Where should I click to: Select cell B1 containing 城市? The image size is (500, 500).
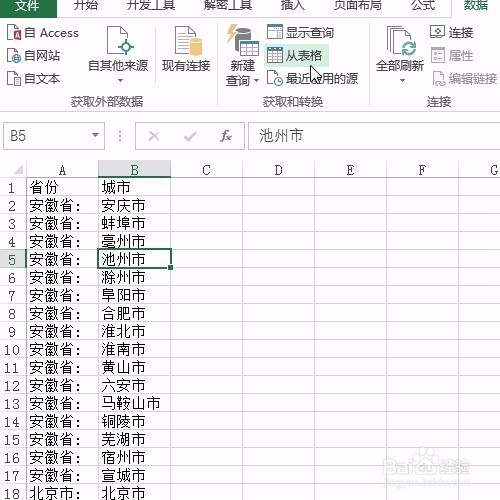coord(134,187)
